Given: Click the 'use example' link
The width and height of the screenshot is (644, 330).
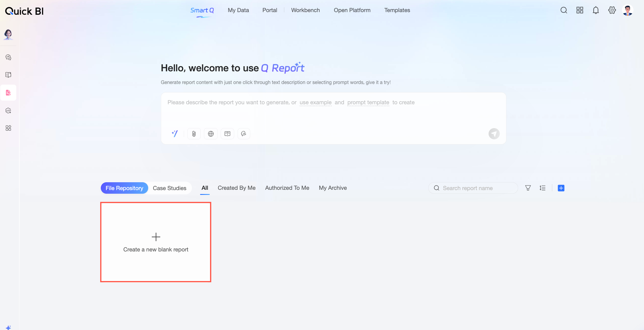Looking at the screenshot, I should 316,102.
